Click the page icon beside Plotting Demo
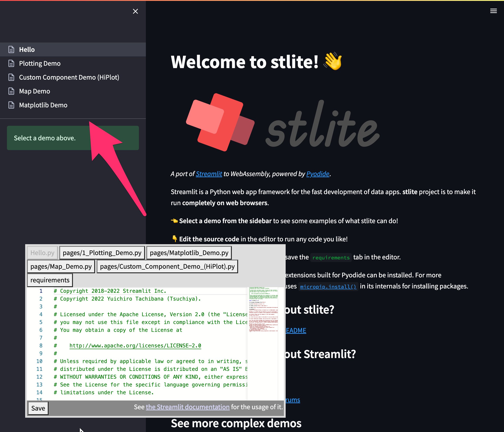The width and height of the screenshot is (504, 432). tap(11, 63)
